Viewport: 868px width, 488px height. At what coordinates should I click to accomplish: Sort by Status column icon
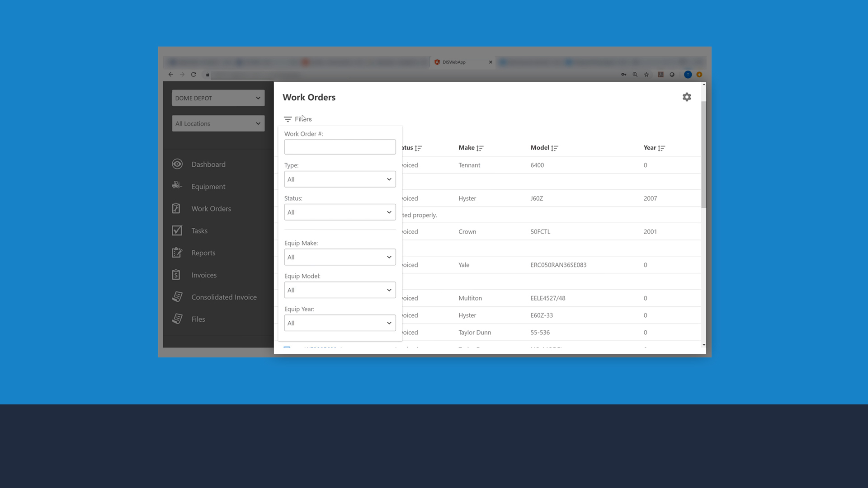tap(418, 148)
